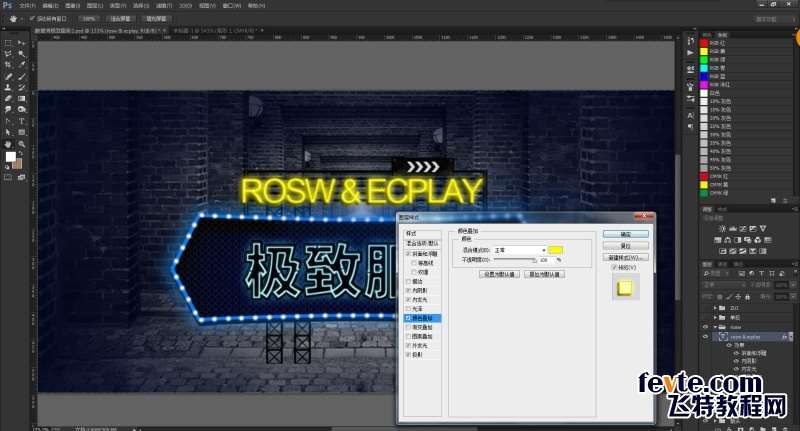Viewport: 800px width, 431px height.
Task: Open the 图层(L) menu
Action: pyautogui.click(x=95, y=6)
